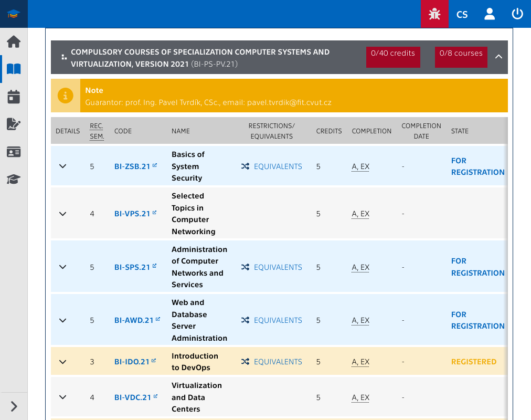Click the 0/8 courses badge
Screen dimensions: 531x420
click(x=461, y=57)
